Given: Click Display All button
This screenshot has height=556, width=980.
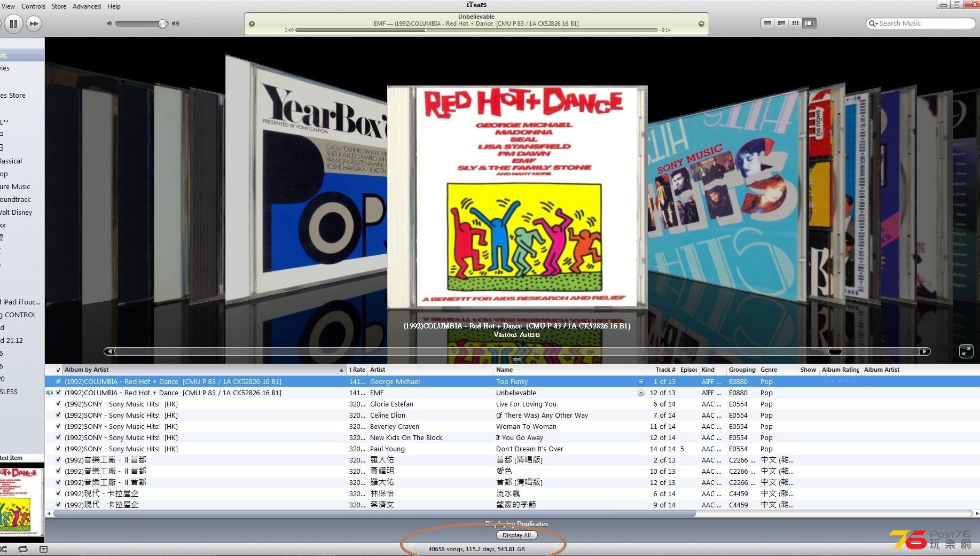Looking at the screenshot, I should pyautogui.click(x=516, y=535).
